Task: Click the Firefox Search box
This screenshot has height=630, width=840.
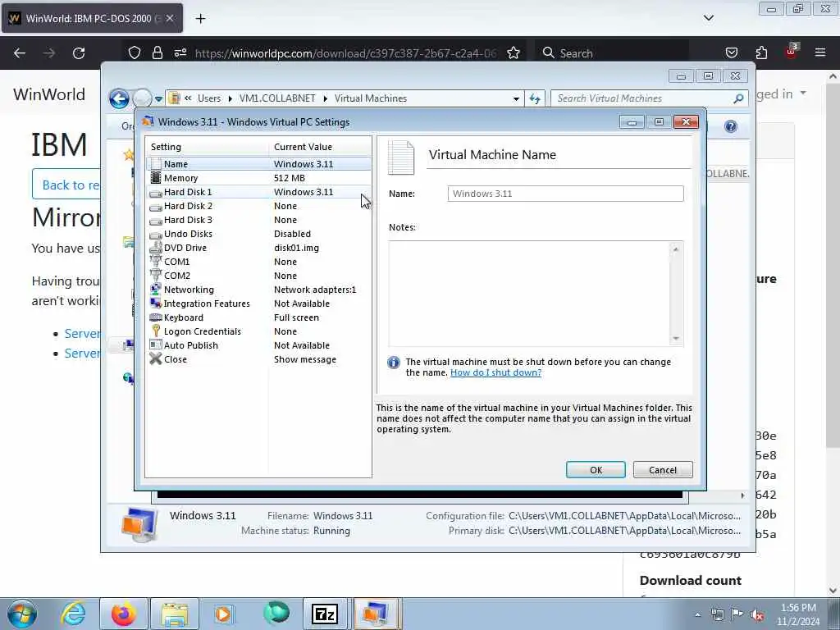Action: pyautogui.click(x=612, y=53)
